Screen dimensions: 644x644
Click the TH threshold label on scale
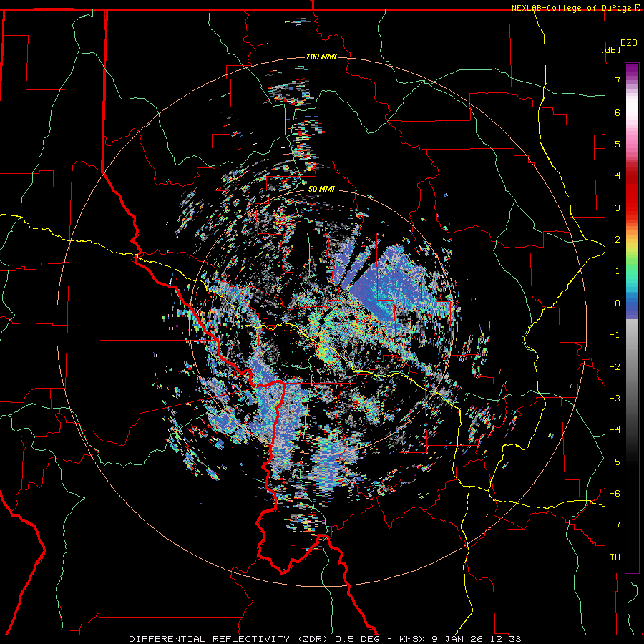click(615, 557)
